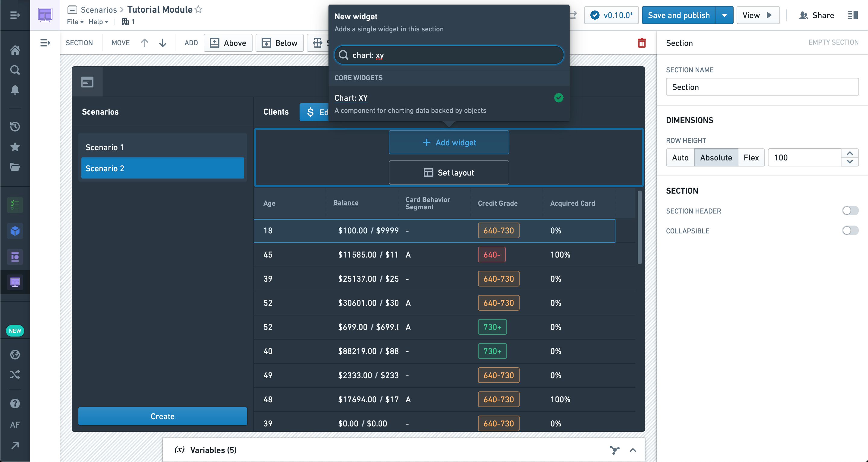Set row height mode to Auto

(x=680, y=157)
